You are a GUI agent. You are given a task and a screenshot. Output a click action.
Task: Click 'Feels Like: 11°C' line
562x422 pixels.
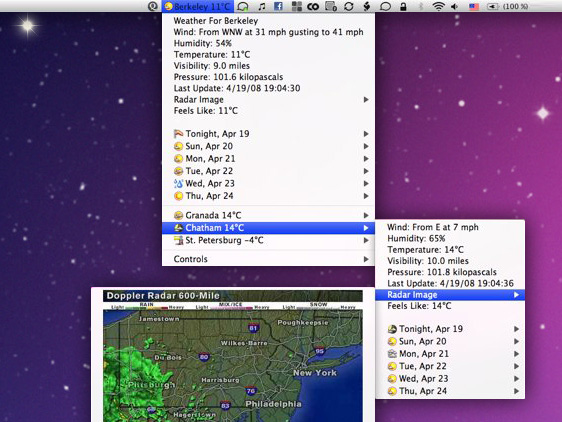pyautogui.click(x=206, y=111)
